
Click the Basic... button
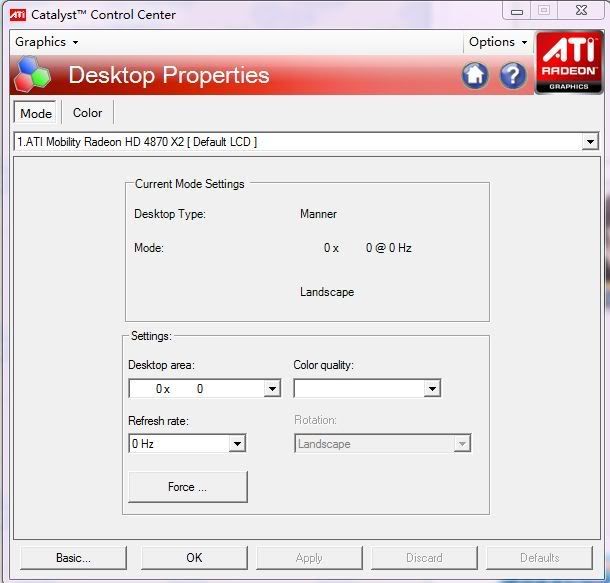(73, 558)
